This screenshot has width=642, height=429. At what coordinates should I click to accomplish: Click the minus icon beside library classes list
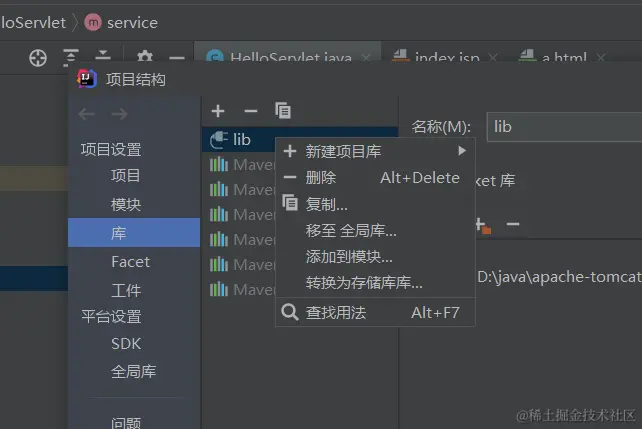coord(513,224)
